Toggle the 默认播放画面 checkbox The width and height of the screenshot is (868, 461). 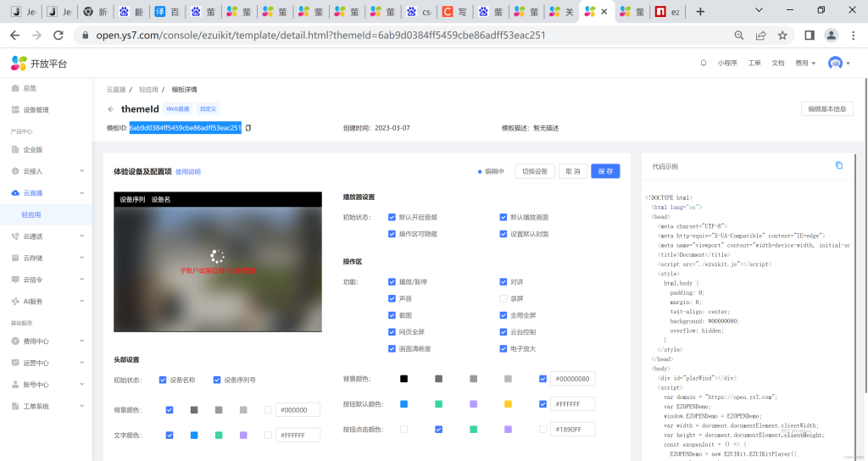(x=504, y=218)
